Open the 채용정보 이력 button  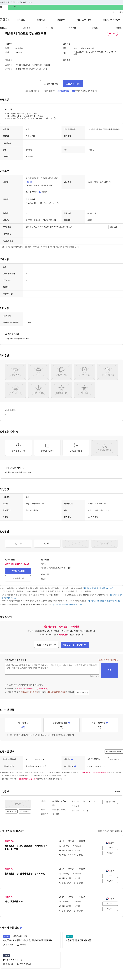coord(110,802)
